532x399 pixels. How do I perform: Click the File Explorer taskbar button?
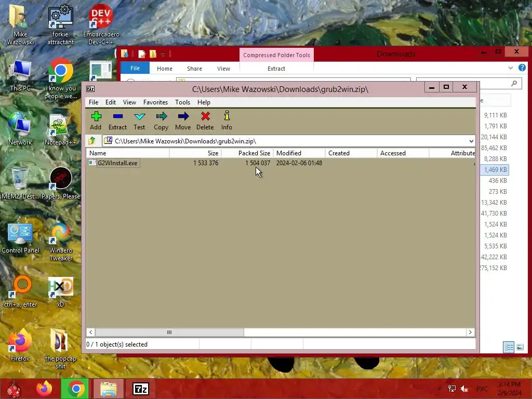click(108, 389)
